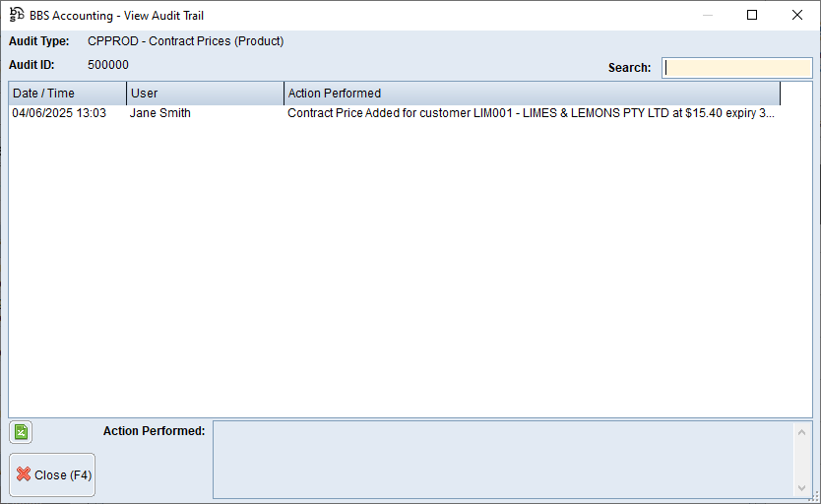Maximize the View Audit Trail window
Image resolution: width=821 pixels, height=504 pixels.
[x=752, y=15]
